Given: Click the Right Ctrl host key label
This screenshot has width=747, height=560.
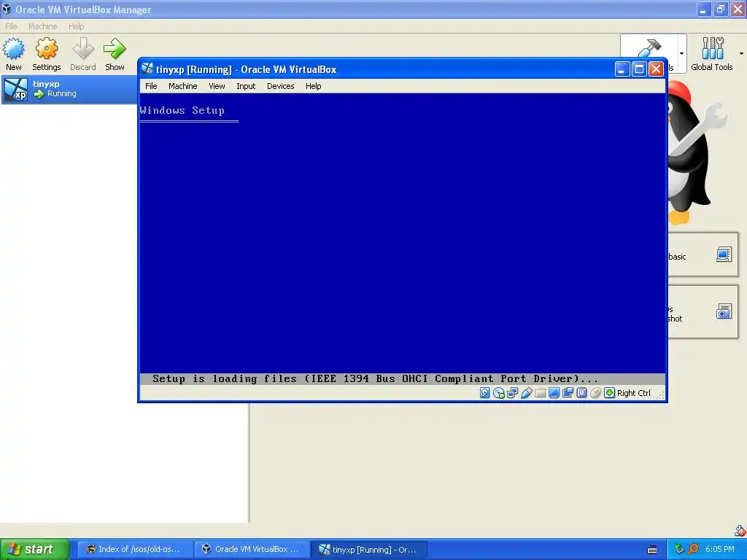Looking at the screenshot, I should pos(634,393).
